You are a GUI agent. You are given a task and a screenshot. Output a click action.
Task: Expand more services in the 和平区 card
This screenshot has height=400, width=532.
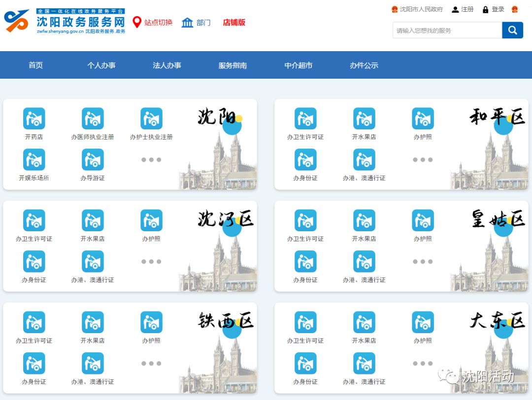pyautogui.click(x=423, y=159)
